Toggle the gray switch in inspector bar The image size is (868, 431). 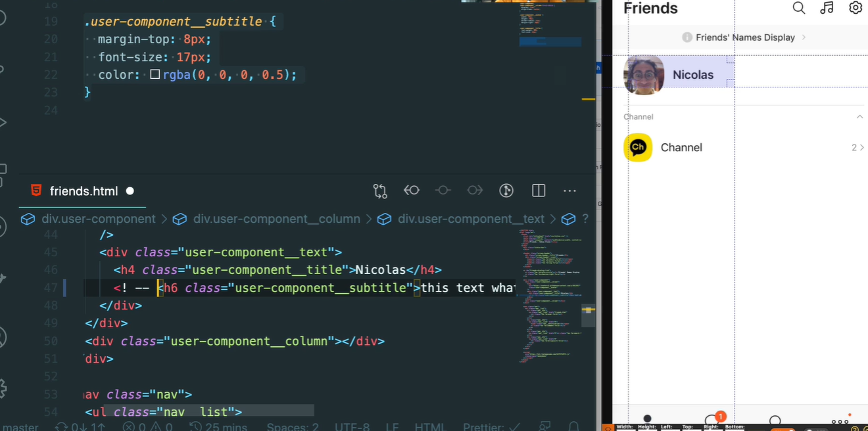816,430
